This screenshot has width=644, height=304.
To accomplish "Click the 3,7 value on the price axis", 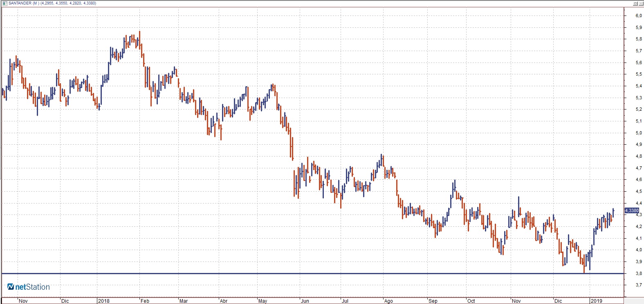I will 639,285.
